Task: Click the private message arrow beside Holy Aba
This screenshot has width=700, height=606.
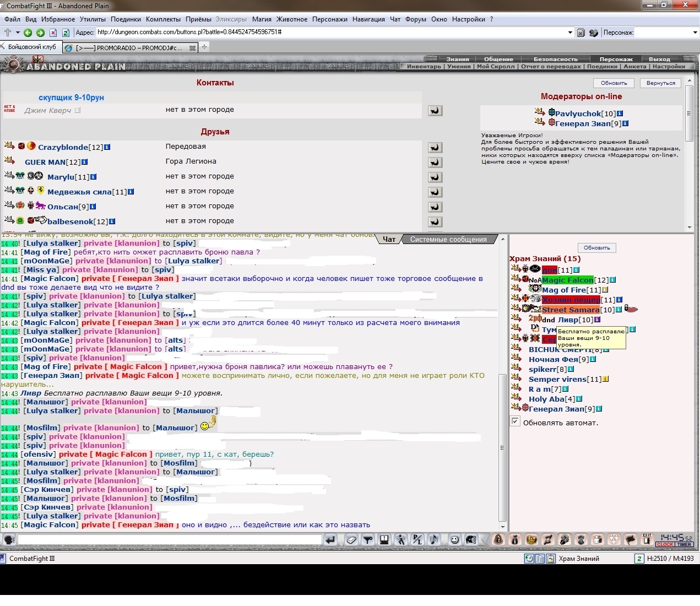Action: 516,398
